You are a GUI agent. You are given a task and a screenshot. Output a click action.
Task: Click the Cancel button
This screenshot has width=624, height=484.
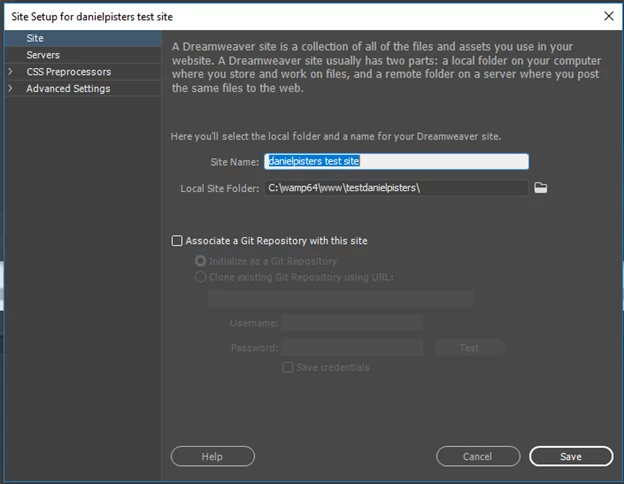click(x=478, y=456)
